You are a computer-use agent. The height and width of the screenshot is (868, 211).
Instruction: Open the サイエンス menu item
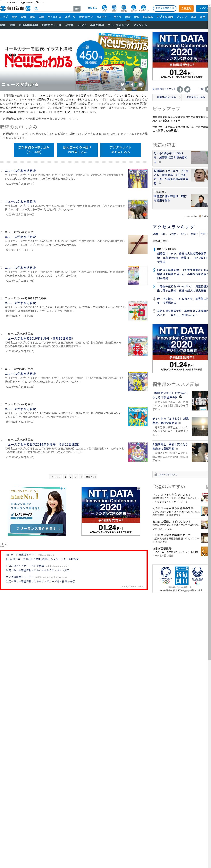coord(54,17)
